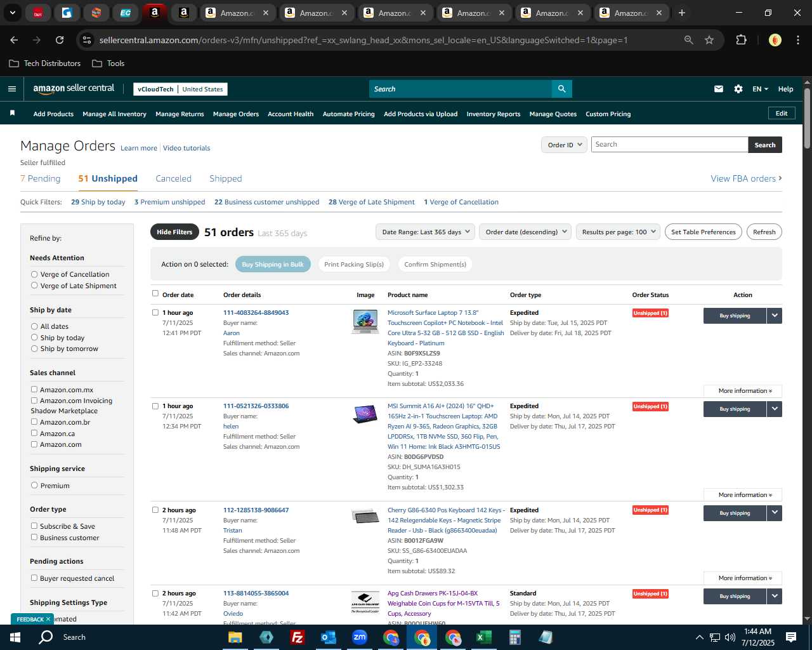
Task: Tick the Buyer requested cancel checkbox
Action: pyautogui.click(x=34, y=578)
